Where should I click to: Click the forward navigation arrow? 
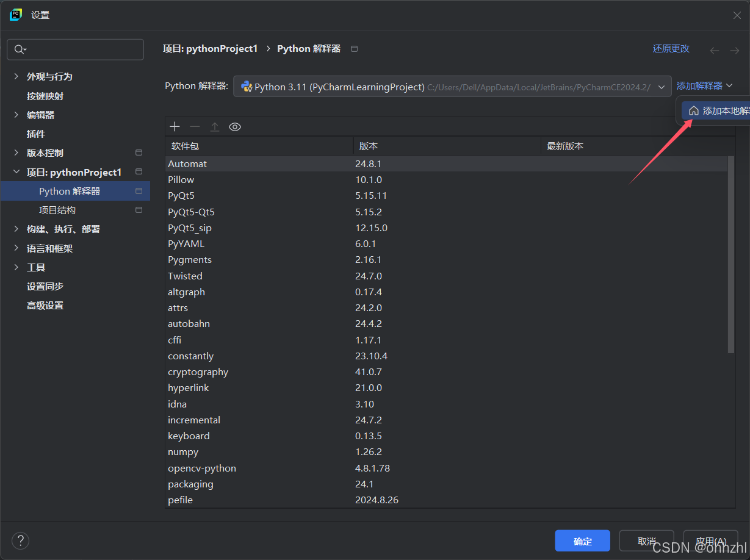tap(735, 51)
